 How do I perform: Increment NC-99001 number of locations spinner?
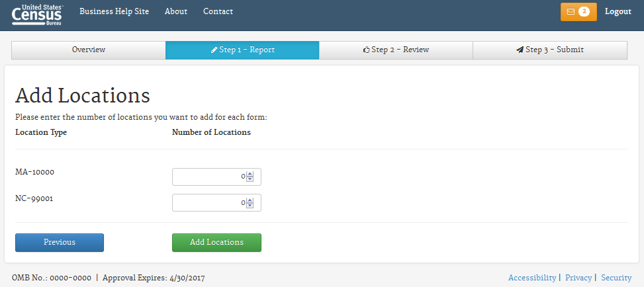(x=250, y=200)
